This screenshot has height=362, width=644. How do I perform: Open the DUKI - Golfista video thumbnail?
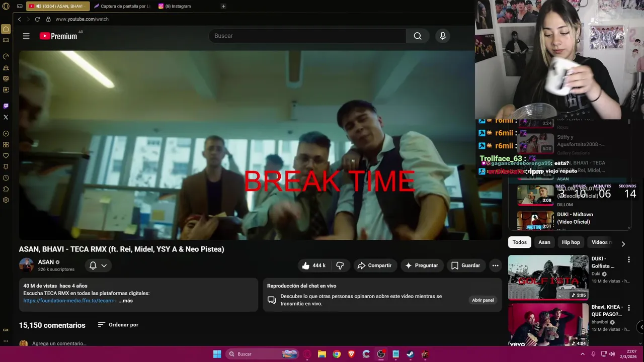[548, 278]
